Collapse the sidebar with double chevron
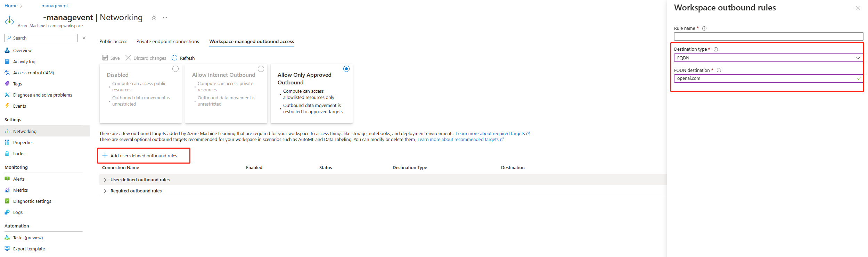The height and width of the screenshot is (257, 868). (x=84, y=38)
